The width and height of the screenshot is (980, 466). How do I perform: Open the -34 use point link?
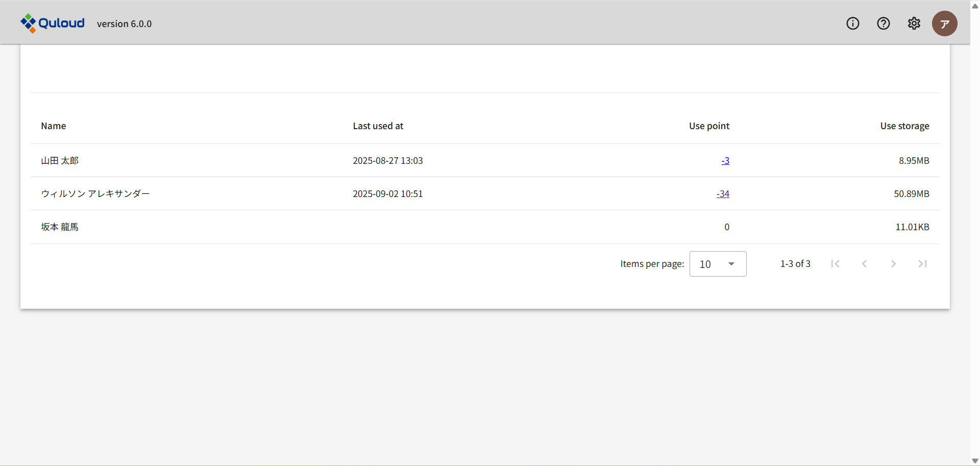[x=723, y=194]
